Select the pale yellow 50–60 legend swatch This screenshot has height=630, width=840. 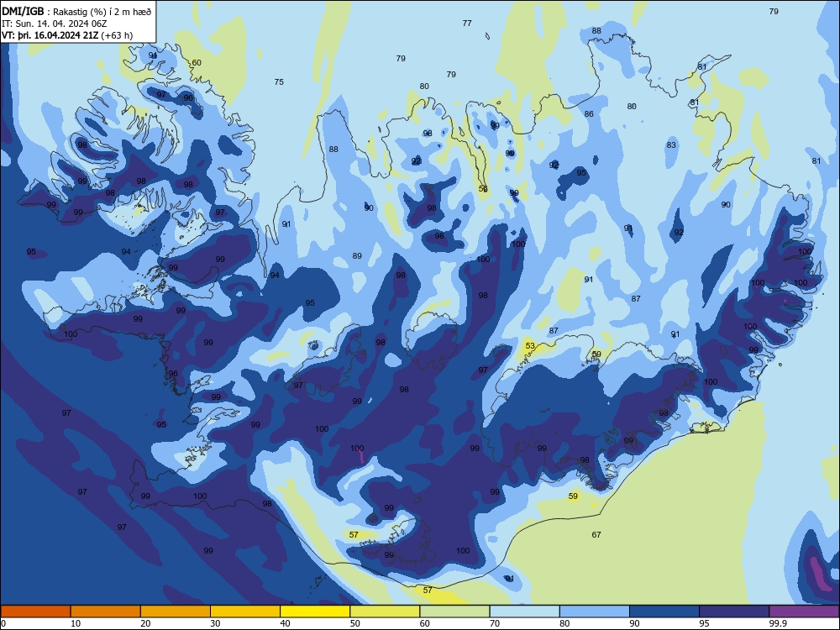point(385,612)
